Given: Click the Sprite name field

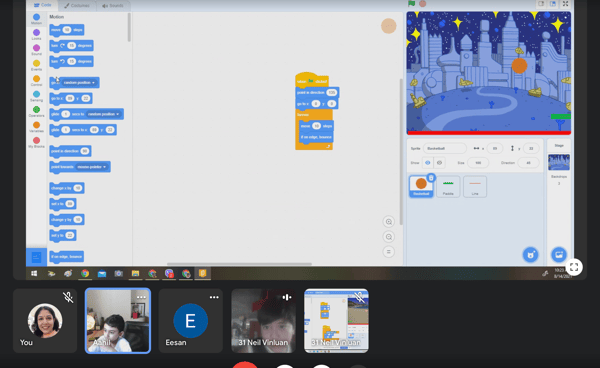Looking at the screenshot, I should (x=445, y=148).
